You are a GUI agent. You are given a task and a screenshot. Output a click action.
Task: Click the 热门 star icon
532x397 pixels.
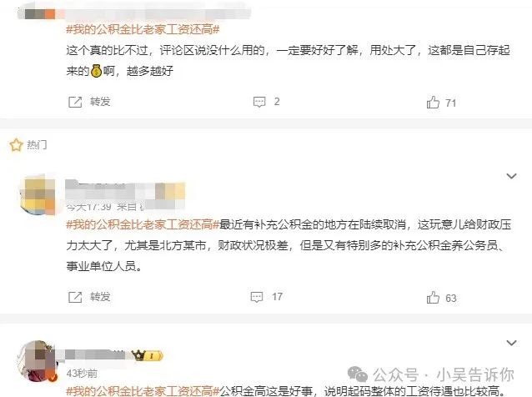click(x=16, y=145)
